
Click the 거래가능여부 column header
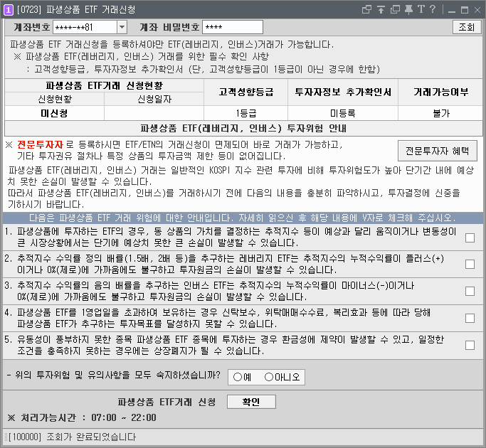click(x=440, y=92)
